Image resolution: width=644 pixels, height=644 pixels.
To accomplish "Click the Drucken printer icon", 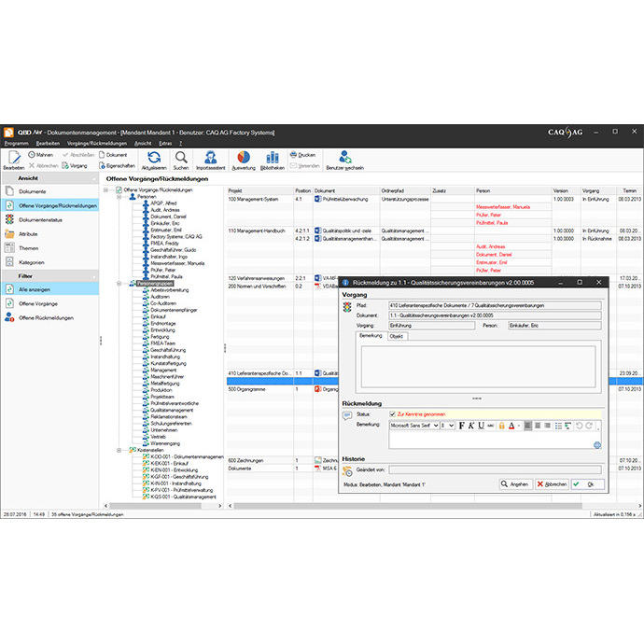I will pos(293,155).
